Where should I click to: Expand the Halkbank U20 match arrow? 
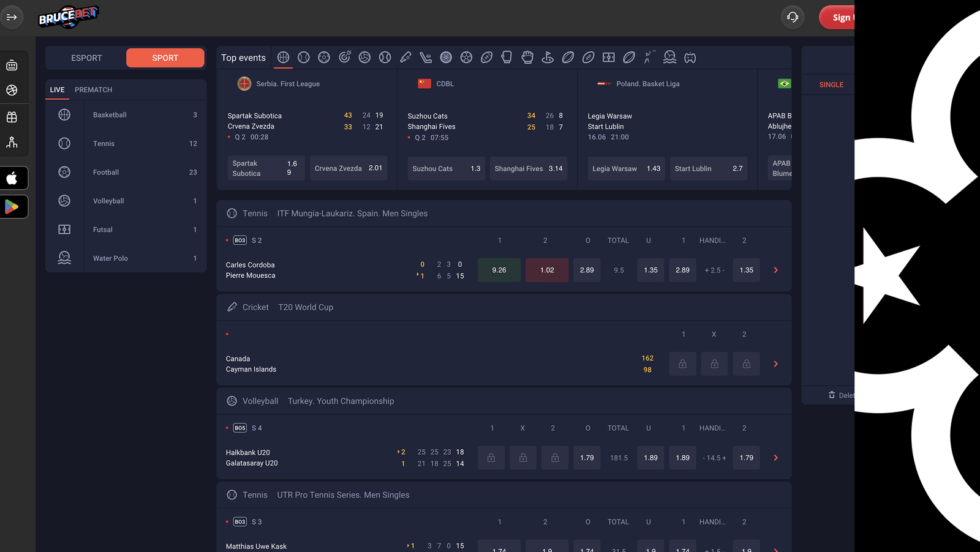tap(775, 458)
